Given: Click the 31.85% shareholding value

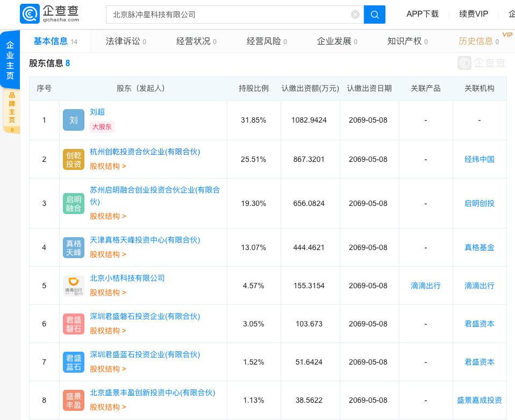Looking at the screenshot, I should [253, 120].
